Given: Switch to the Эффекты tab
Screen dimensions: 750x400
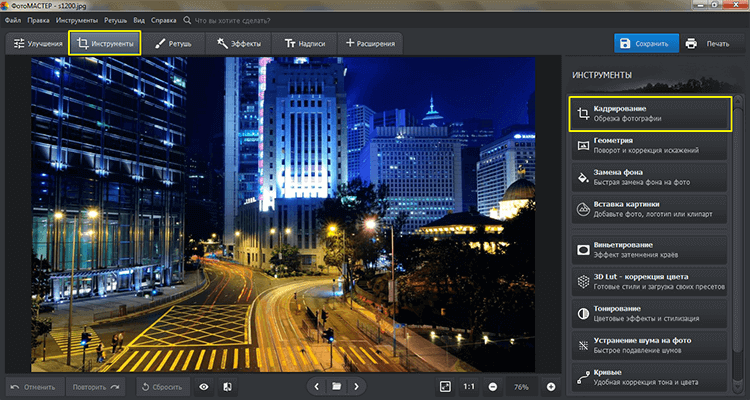Looking at the screenshot, I should [x=238, y=44].
